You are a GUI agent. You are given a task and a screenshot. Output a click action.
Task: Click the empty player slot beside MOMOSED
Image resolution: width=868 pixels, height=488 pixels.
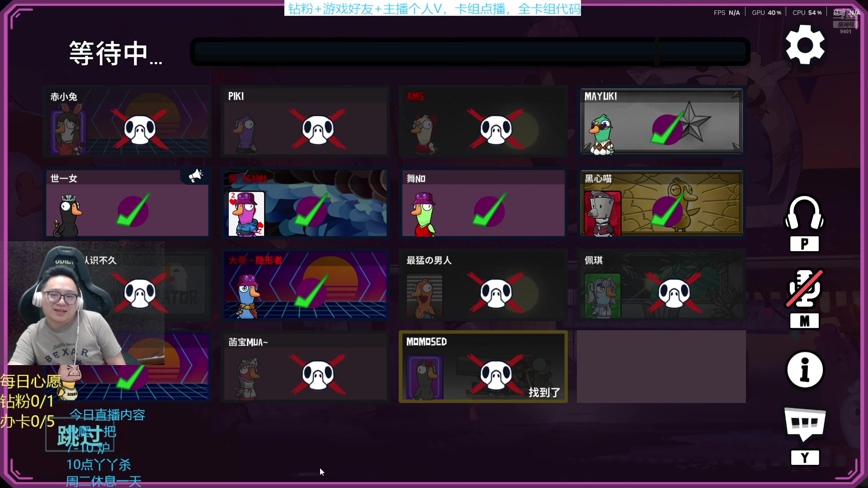[x=661, y=366]
